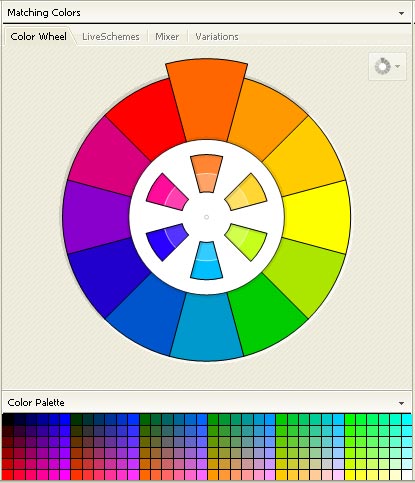This screenshot has width=415, height=483.
Task: Open the Variations tab
Action: click(217, 37)
